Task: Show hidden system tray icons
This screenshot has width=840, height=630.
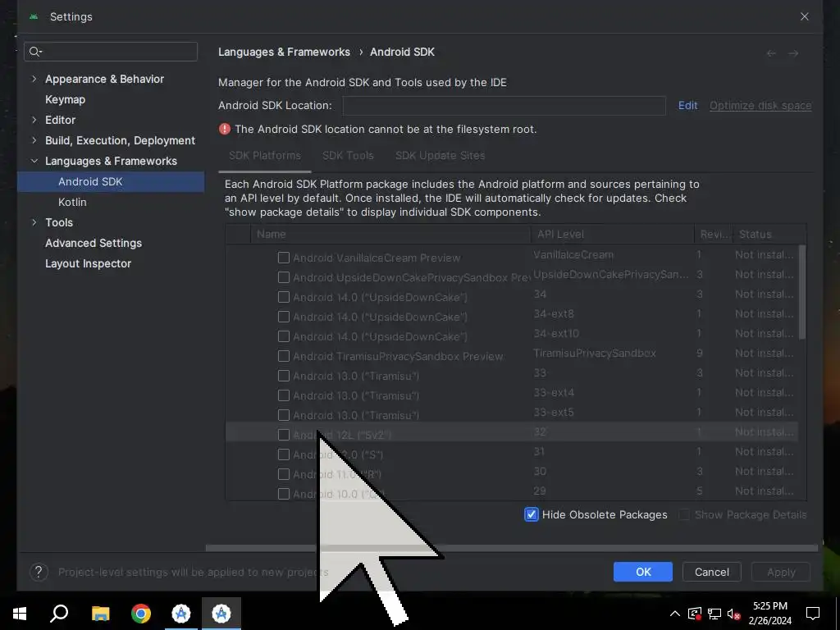Action: (x=675, y=614)
